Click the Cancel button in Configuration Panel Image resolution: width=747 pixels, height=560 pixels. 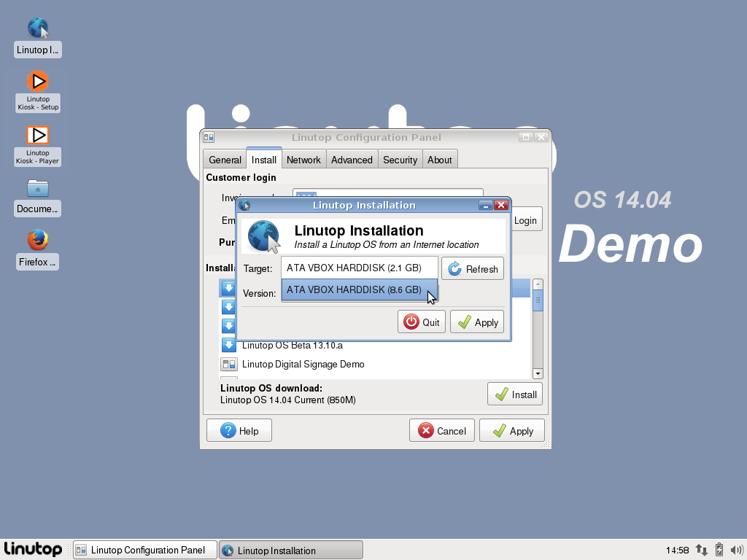(441, 430)
